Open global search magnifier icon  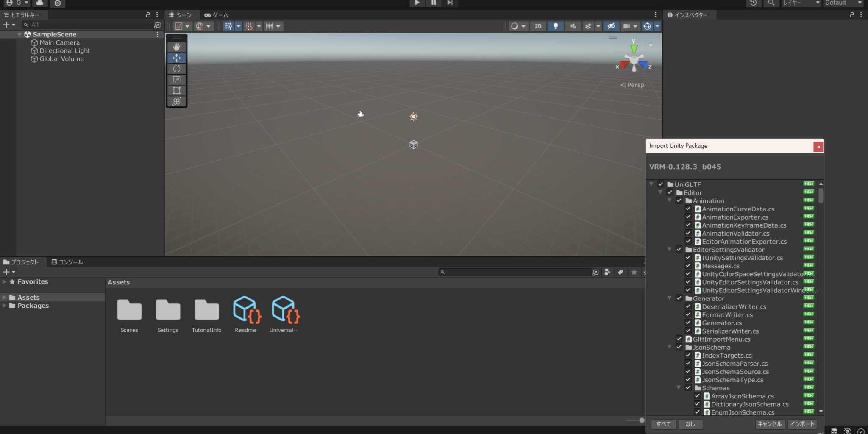771,3
